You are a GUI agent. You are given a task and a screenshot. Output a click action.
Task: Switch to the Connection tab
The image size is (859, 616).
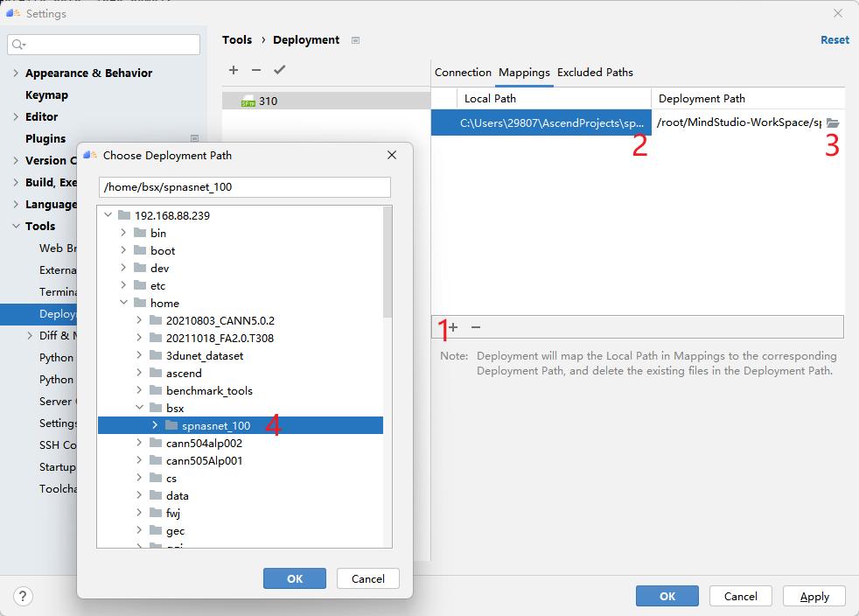[x=463, y=73]
